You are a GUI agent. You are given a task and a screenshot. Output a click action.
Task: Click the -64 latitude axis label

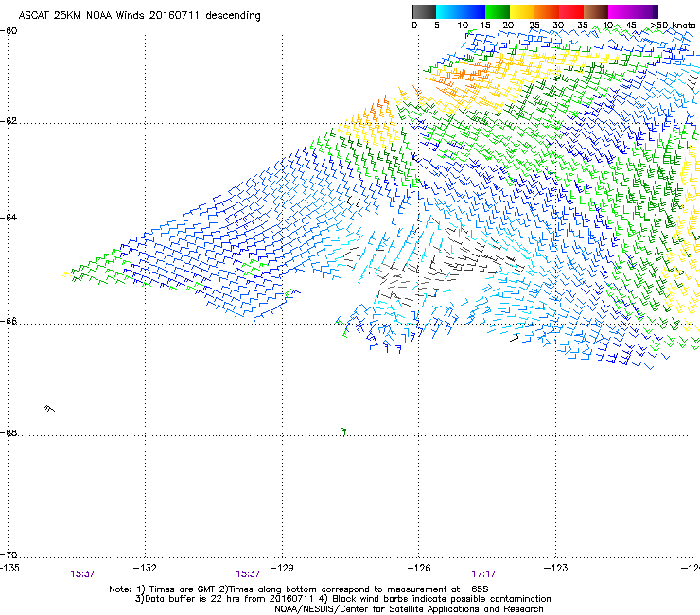click(x=9, y=218)
